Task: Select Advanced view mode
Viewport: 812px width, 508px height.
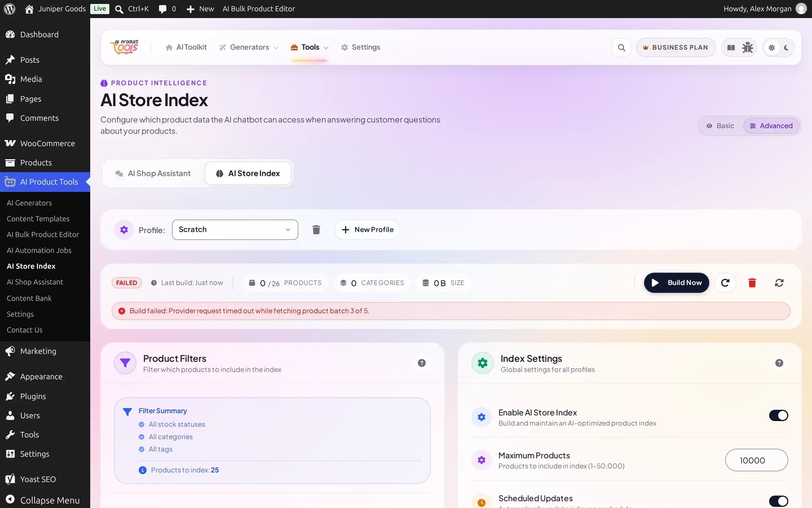Action: tap(771, 126)
